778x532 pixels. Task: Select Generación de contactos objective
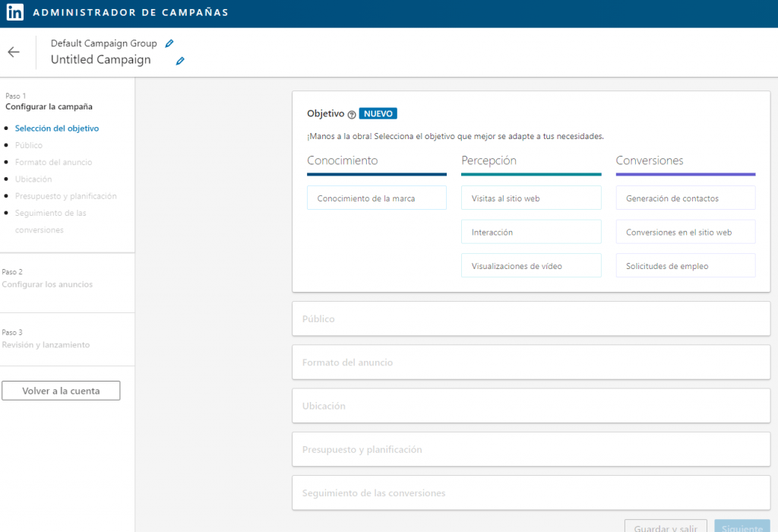point(686,198)
